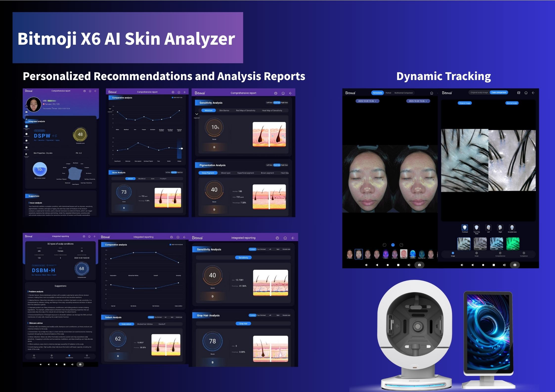The image size is (555, 392).
Task: Click the Multinomial Comparison button
Action: [403, 93]
